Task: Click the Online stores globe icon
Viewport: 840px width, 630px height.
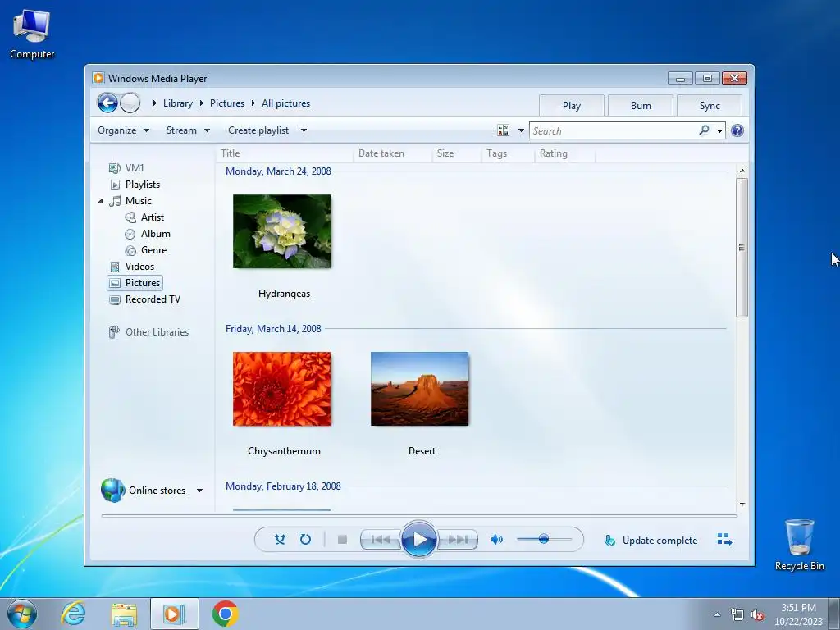Action: pyautogui.click(x=113, y=491)
